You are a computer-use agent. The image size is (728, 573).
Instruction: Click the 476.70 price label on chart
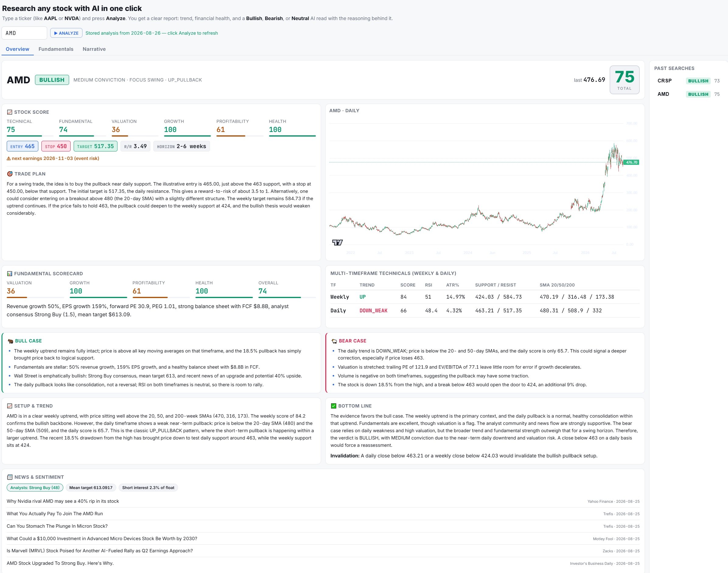pos(631,162)
